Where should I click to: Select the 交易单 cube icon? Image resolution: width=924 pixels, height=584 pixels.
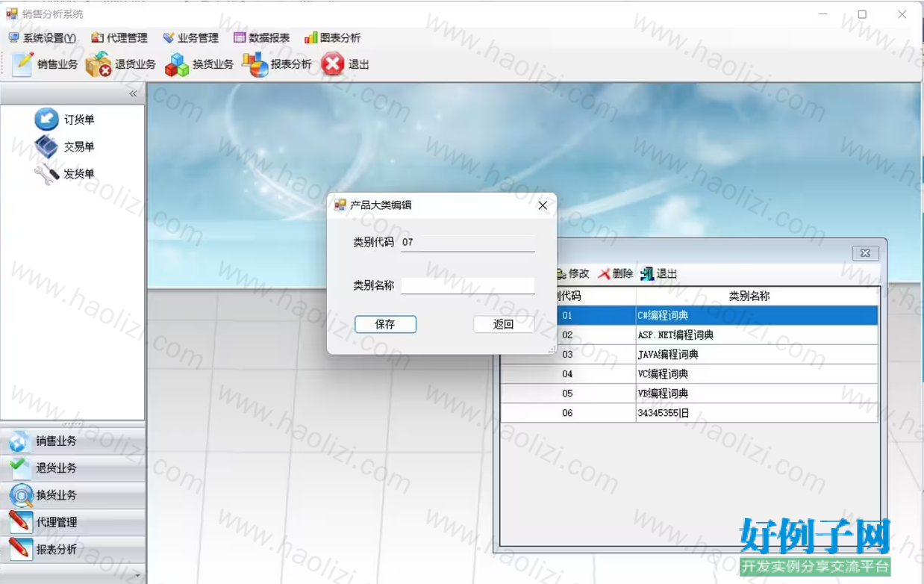tap(46, 146)
